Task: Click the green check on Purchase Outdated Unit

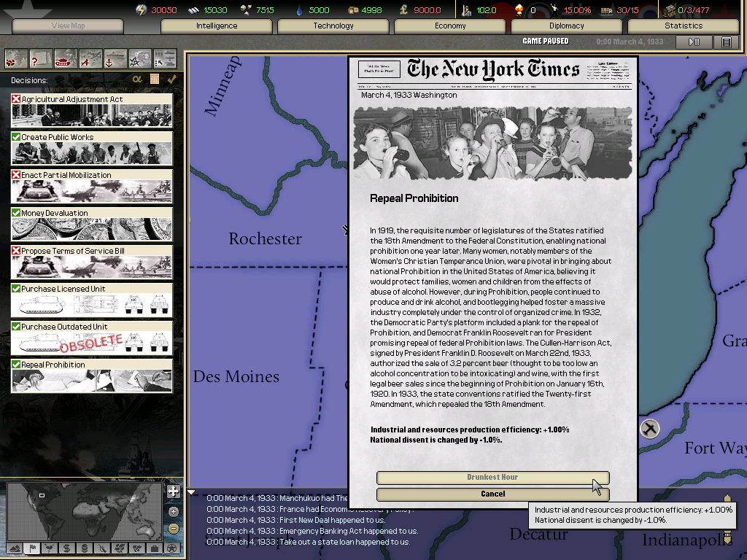Action: click(16, 327)
